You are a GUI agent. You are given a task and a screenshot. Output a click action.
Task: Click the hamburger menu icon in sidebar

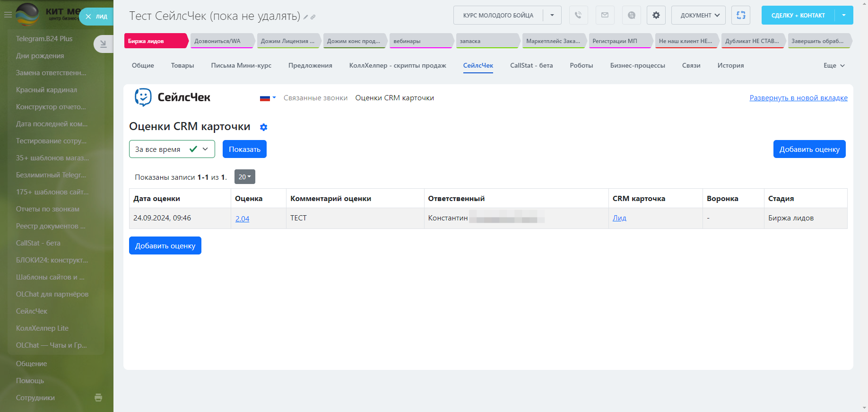(8, 15)
